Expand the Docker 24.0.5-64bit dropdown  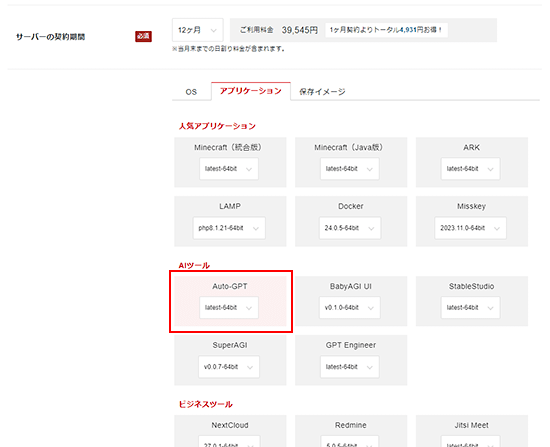349,228
